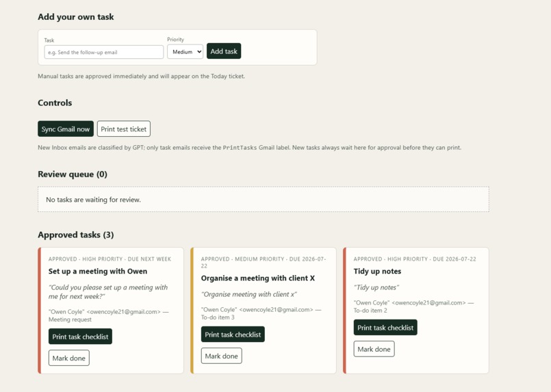Click the 'Priority' field label
551x392 pixels.
click(x=175, y=40)
